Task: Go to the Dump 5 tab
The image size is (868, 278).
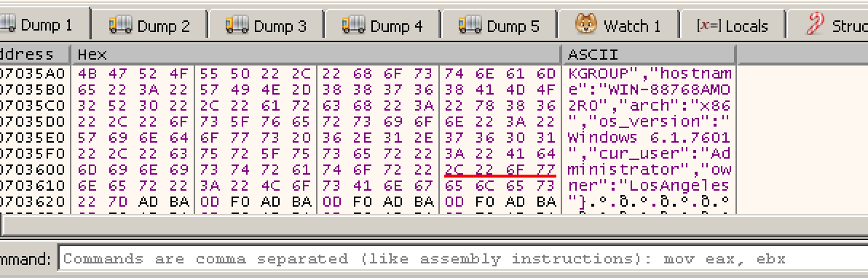Action: point(499,25)
